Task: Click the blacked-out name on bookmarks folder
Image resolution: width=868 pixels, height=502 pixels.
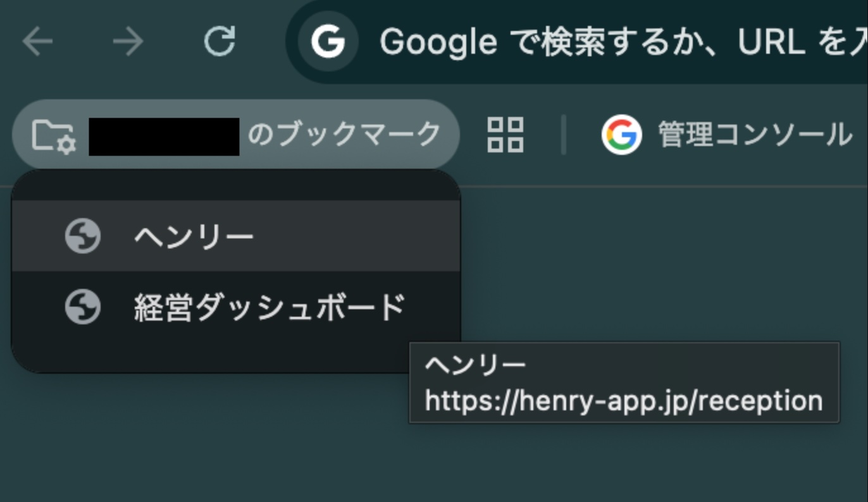Action: [164, 136]
